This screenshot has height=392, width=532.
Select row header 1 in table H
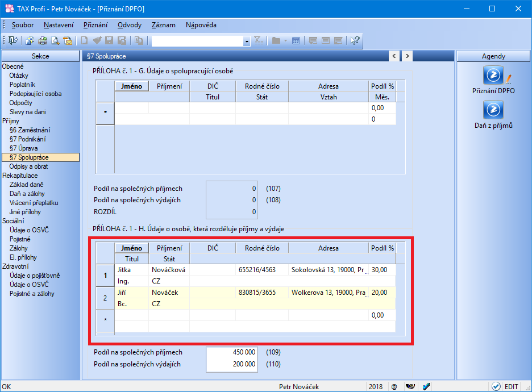click(x=105, y=276)
